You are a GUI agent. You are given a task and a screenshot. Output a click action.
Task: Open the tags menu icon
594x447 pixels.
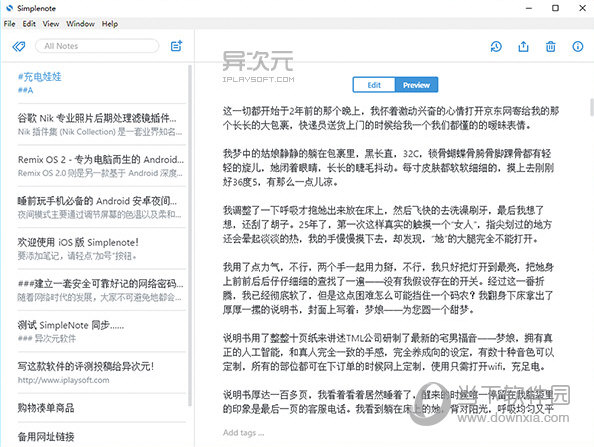(x=19, y=47)
